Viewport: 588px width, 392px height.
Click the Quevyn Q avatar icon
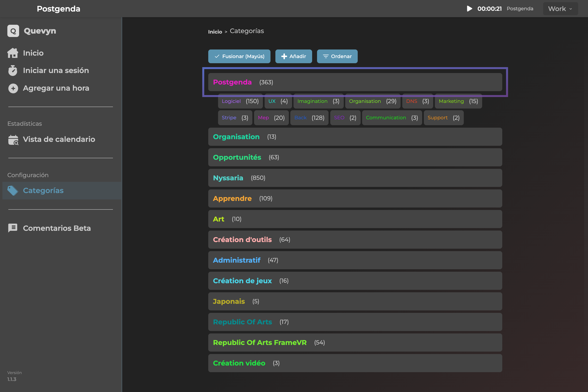(13, 31)
